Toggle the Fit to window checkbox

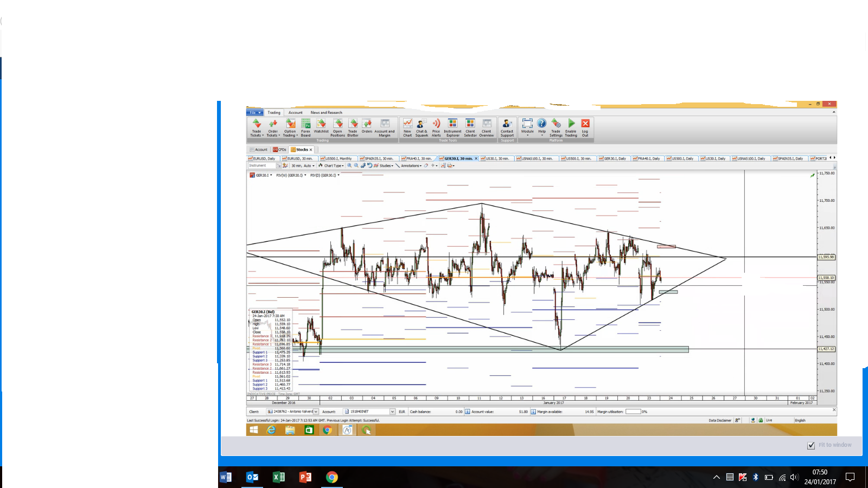pos(811,445)
